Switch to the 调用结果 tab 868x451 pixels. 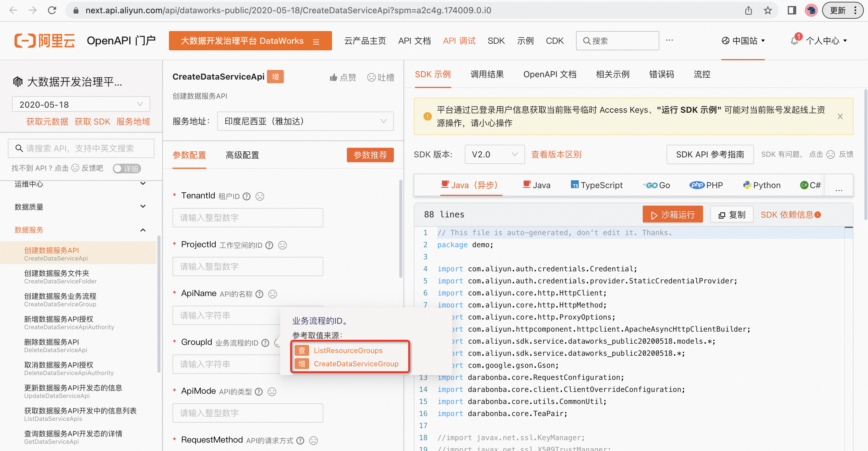(x=487, y=74)
